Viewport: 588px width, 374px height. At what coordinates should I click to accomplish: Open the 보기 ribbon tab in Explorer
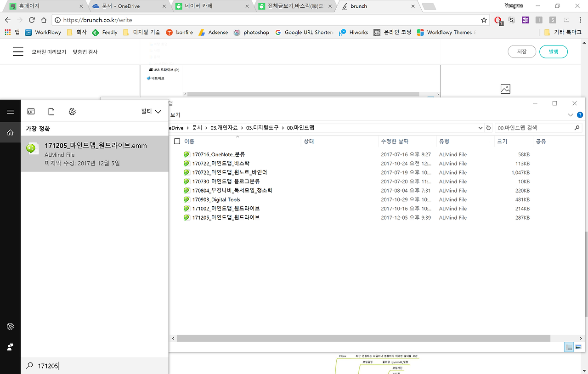175,115
